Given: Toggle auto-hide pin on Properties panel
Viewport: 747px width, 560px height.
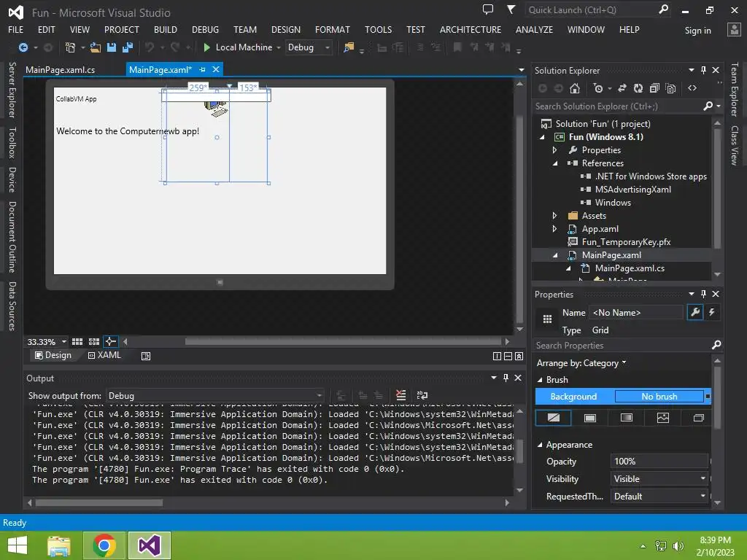Looking at the screenshot, I should point(704,294).
